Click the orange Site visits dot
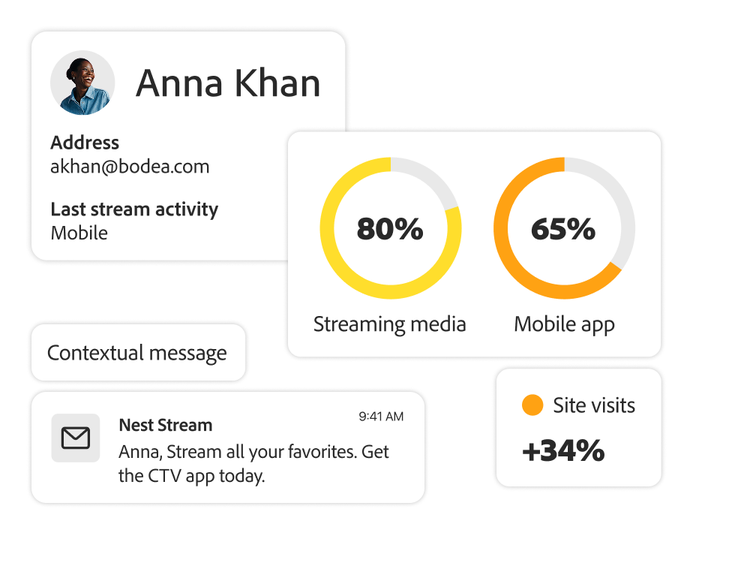Image resolution: width=750 pixels, height=563 pixels. coord(533,405)
